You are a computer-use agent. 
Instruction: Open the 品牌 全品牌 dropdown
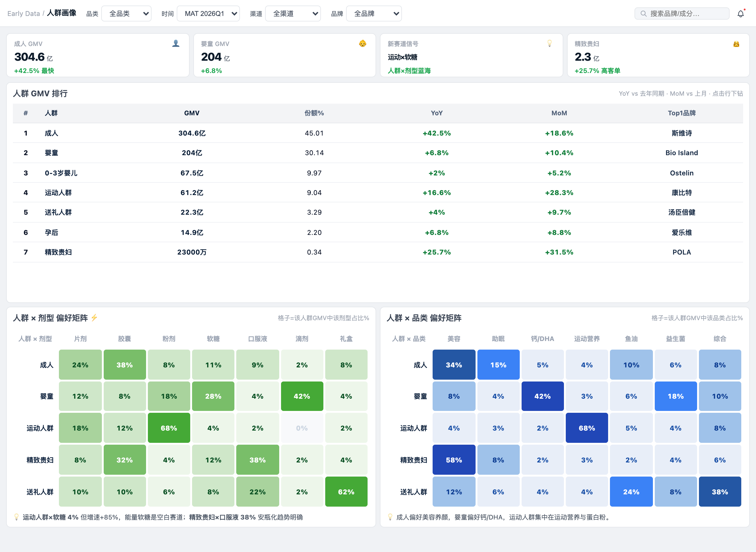pos(374,14)
